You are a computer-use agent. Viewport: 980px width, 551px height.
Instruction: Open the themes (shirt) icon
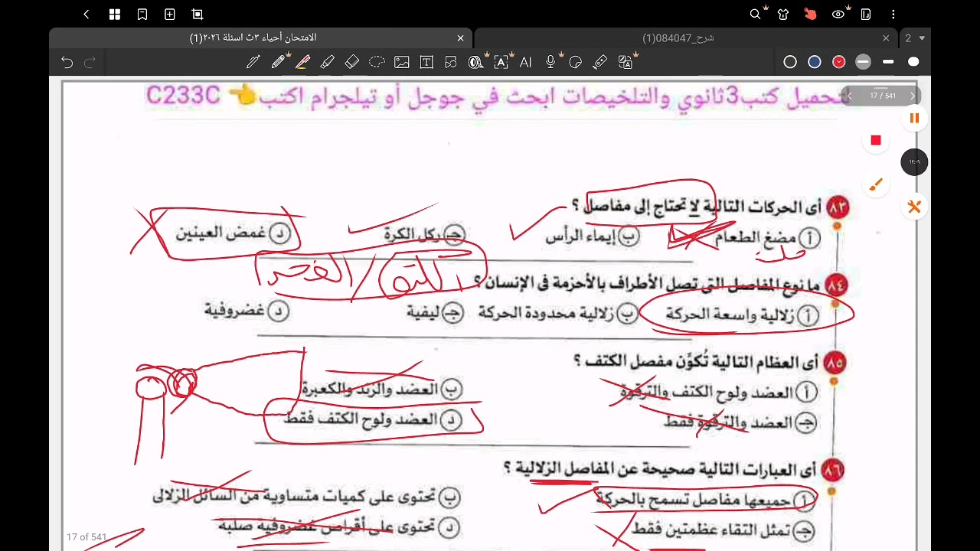pos(782,15)
